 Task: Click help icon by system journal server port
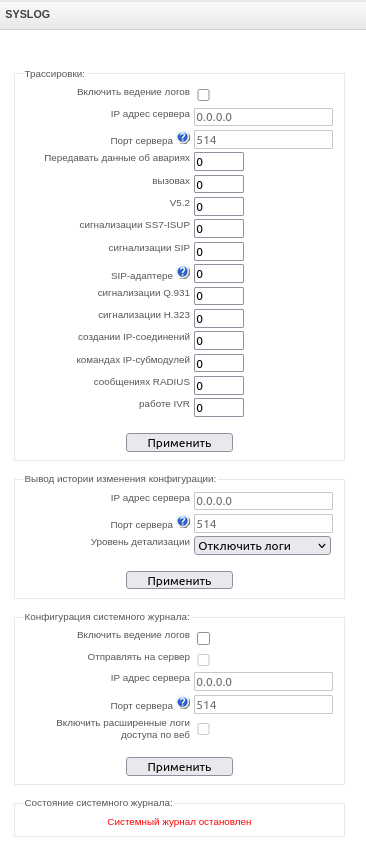183,703
